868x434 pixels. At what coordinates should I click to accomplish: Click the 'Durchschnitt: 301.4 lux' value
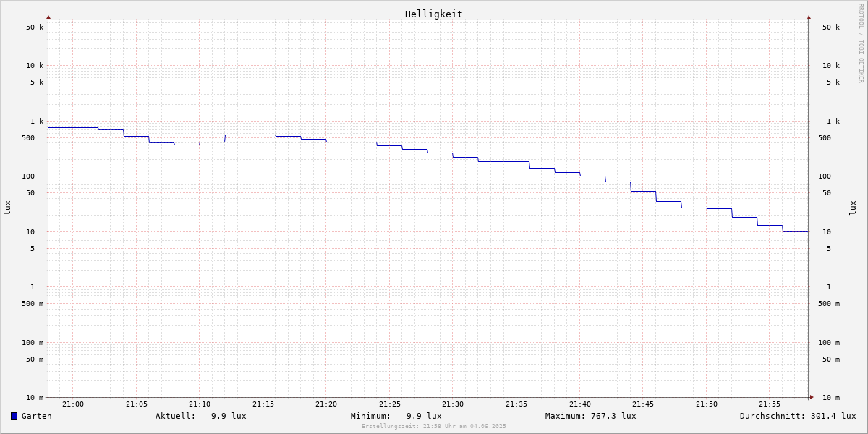click(x=798, y=416)
